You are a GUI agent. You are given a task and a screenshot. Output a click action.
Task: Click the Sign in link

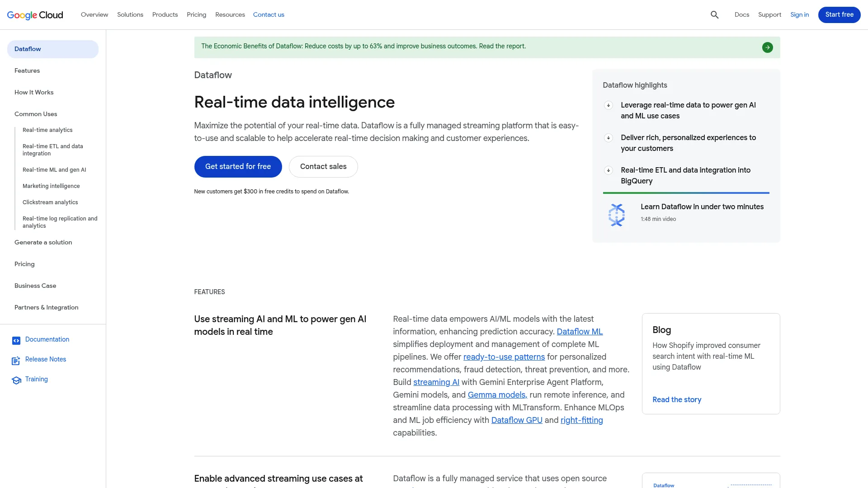pyautogui.click(x=799, y=15)
